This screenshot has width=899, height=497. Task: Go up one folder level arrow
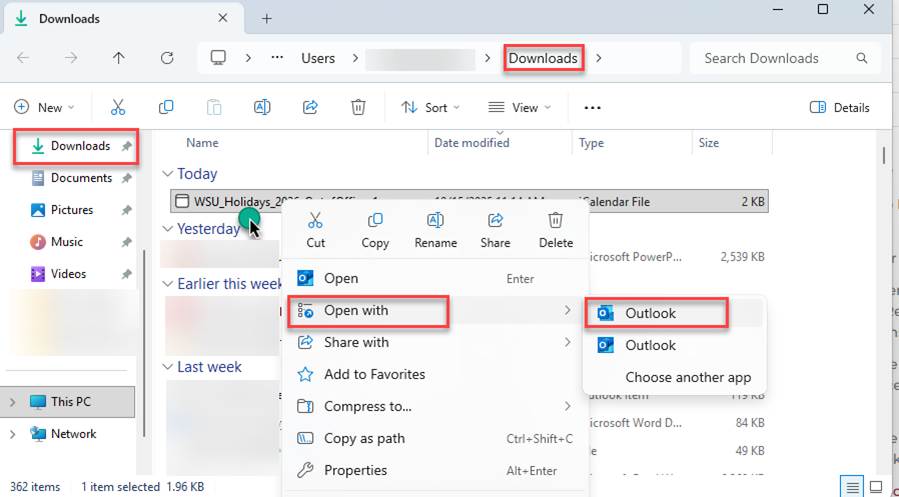click(119, 58)
